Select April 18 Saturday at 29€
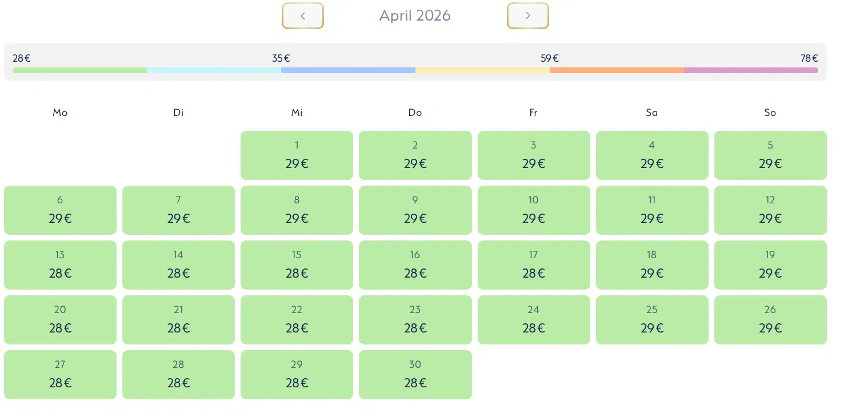 click(x=651, y=265)
